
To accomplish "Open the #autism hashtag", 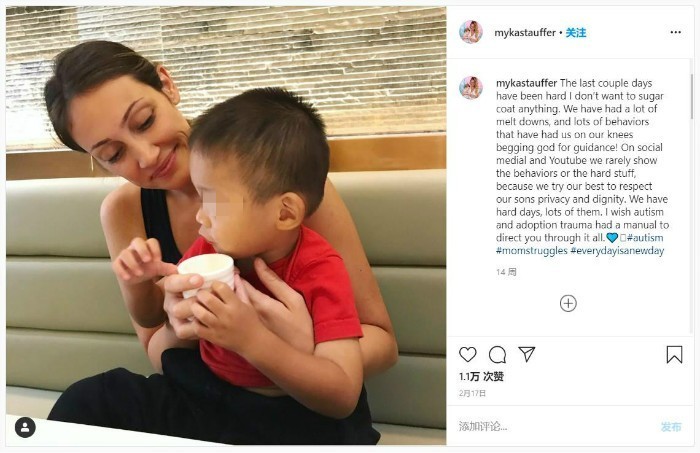I will click(x=645, y=237).
